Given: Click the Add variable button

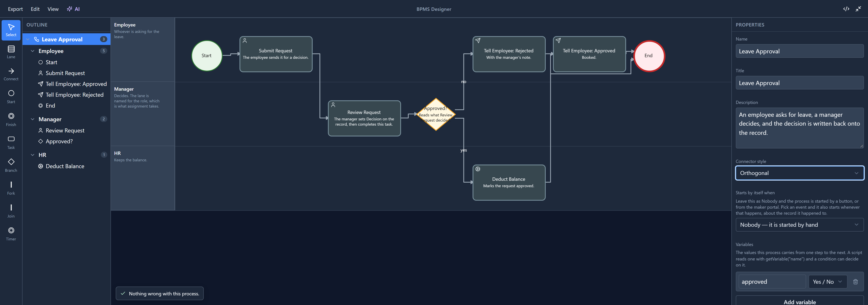Looking at the screenshot, I should (799, 302).
